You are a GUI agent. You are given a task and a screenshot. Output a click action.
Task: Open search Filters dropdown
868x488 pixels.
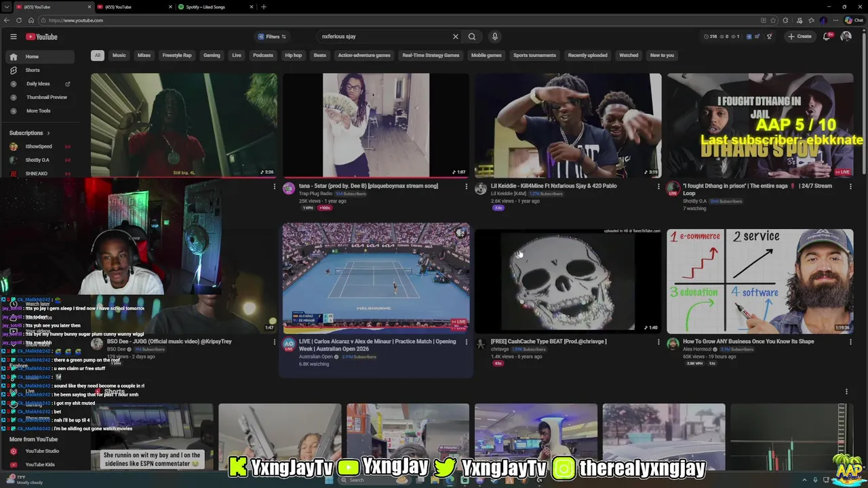pyautogui.click(x=272, y=37)
